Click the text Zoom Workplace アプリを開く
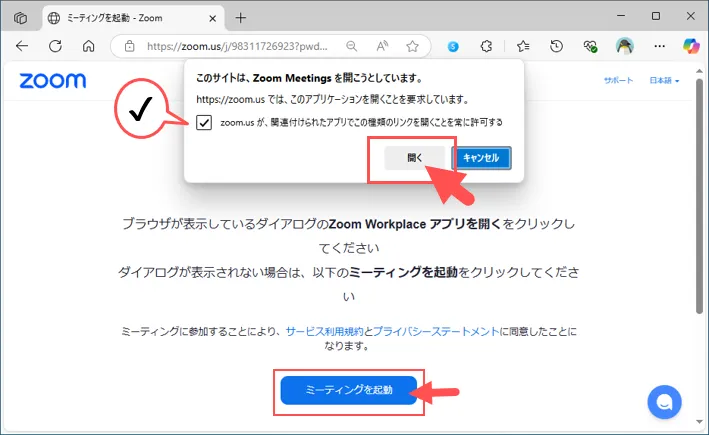The image size is (709, 435). click(415, 224)
